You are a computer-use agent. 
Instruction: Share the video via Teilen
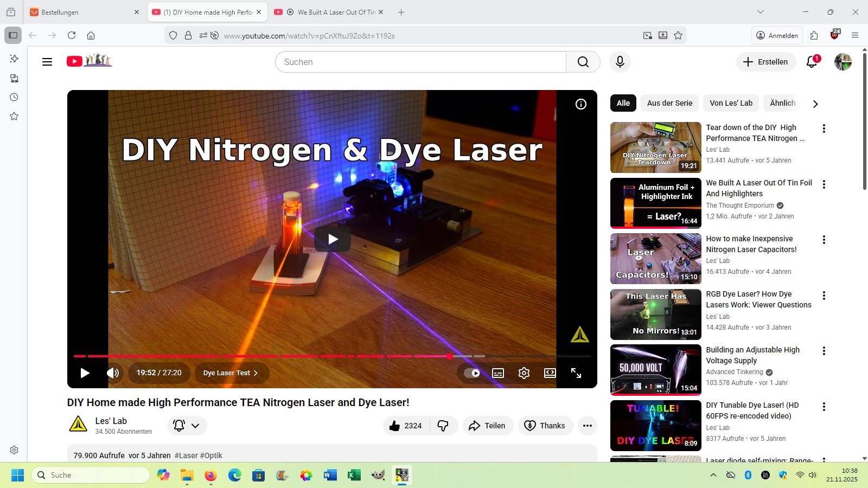[x=487, y=426]
